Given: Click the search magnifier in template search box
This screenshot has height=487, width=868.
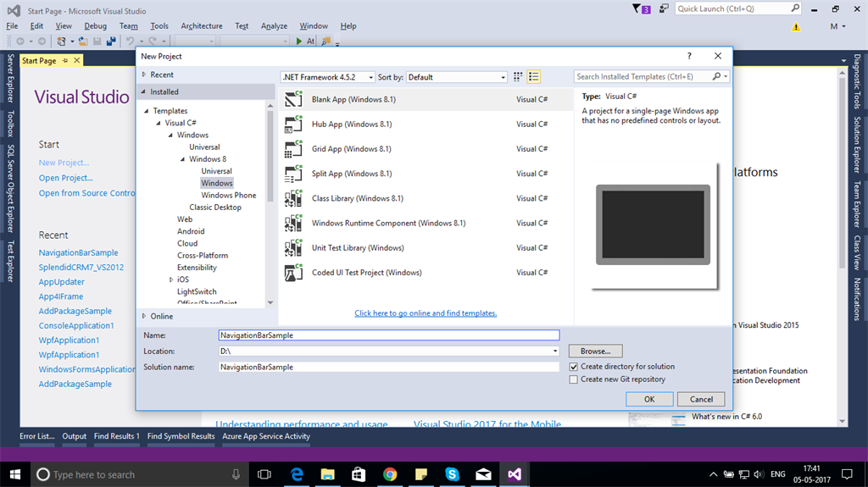Looking at the screenshot, I should pos(716,77).
